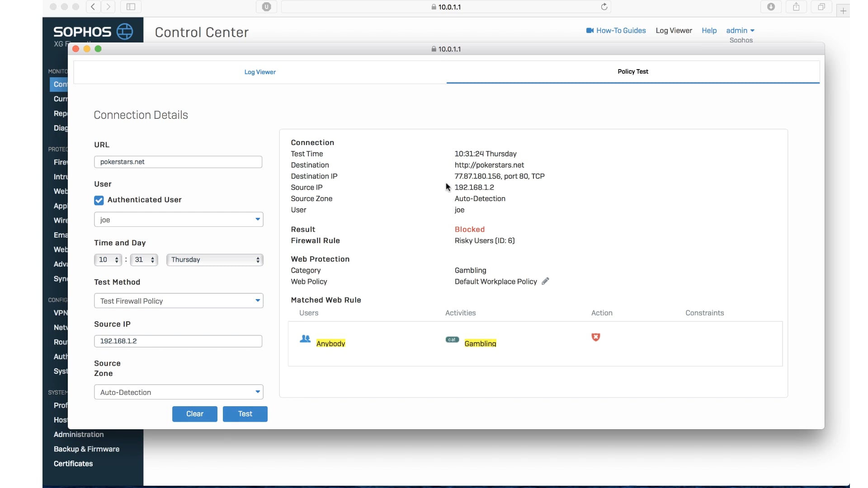
Task: Click the pencil edit icon beside Default Workplace Policy
Action: [x=545, y=281]
